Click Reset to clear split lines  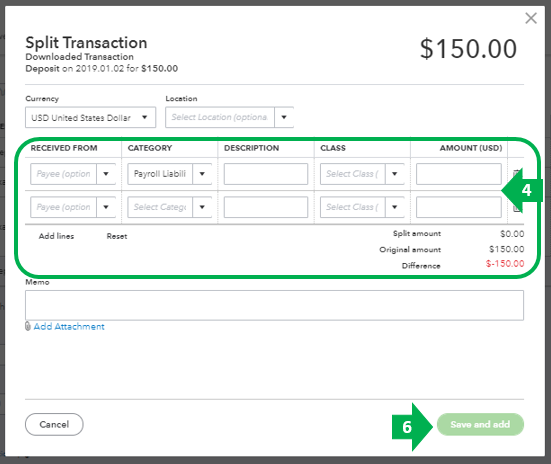[117, 236]
